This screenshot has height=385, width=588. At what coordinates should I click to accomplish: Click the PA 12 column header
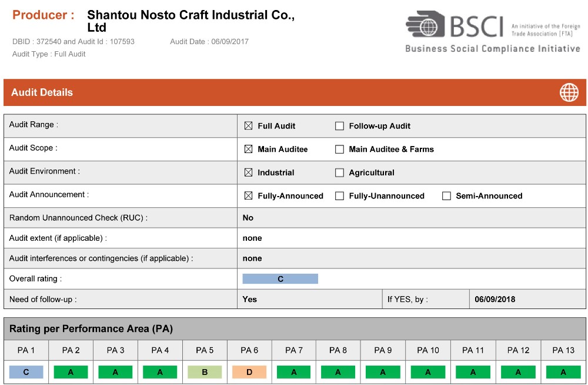(518, 350)
